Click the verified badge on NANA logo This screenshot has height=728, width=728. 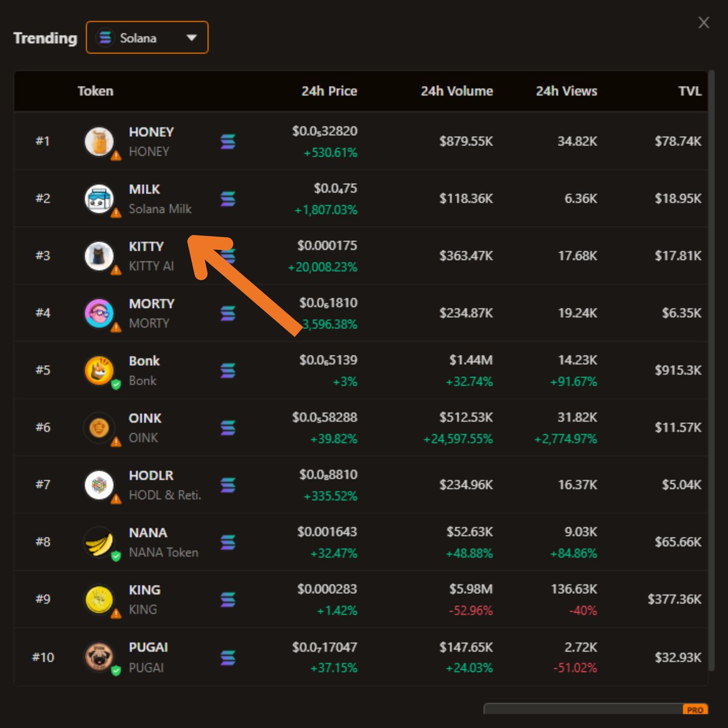[x=116, y=556]
